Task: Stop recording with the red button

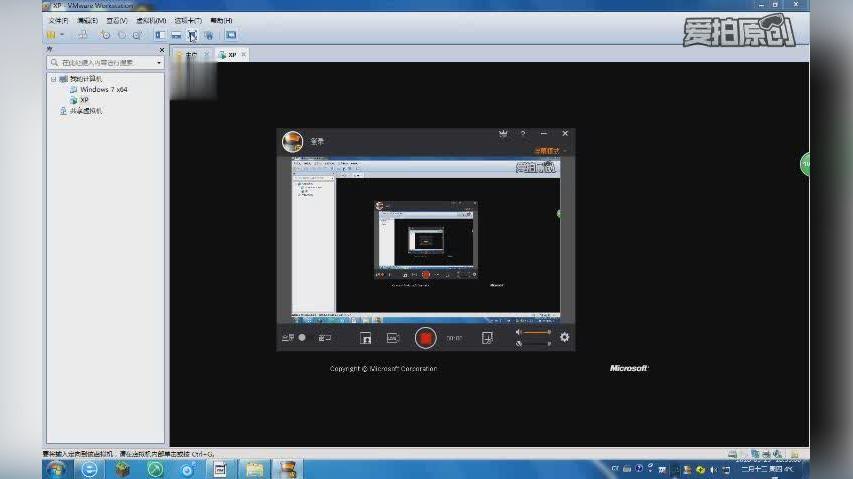Action: coord(425,338)
